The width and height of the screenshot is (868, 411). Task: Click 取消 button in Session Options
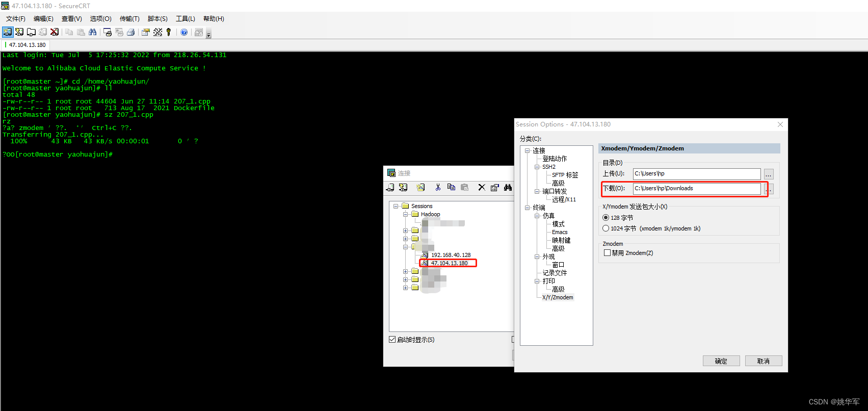763,361
